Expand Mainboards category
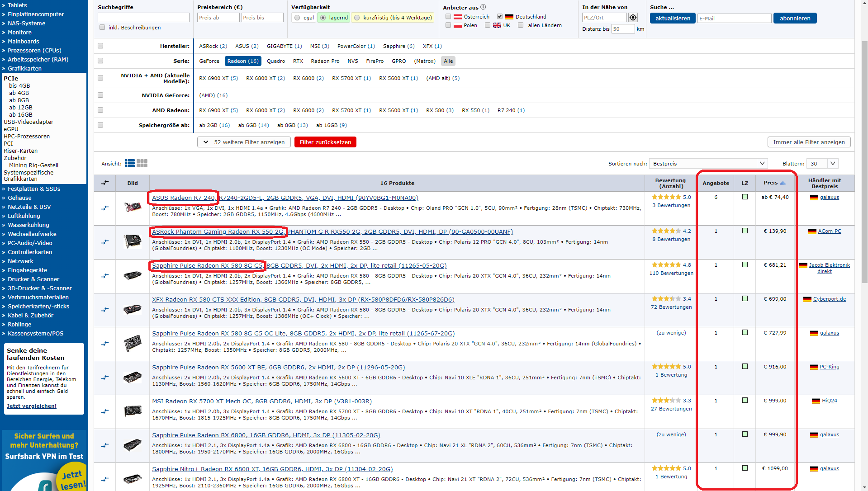The width and height of the screenshot is (868, 491). [x=23, y=41]
